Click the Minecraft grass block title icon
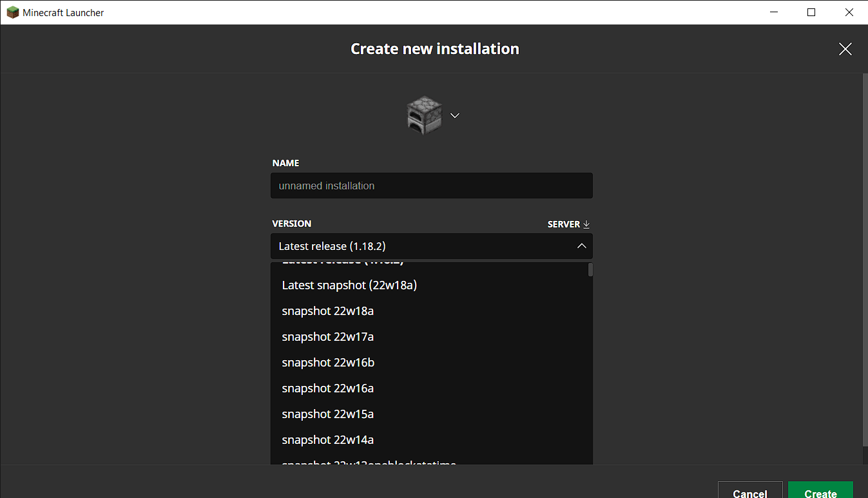This screenshot has height=498, width=868. (x=13, y=12)
